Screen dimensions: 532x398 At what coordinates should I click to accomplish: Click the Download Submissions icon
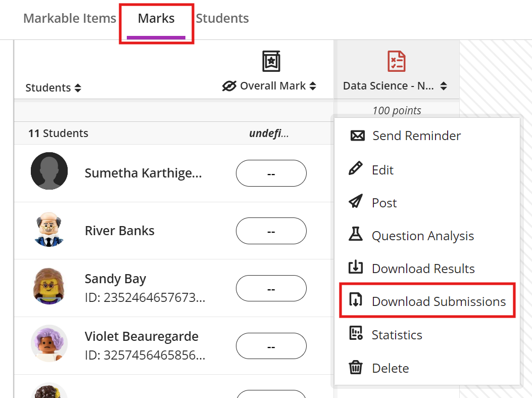point(356,300)
